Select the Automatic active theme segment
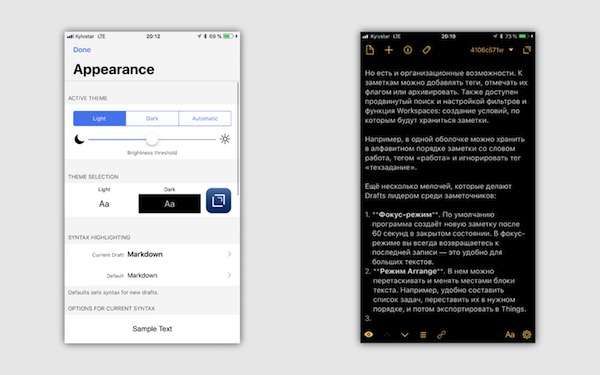600x375 pixels. click(x=205, y=119)
